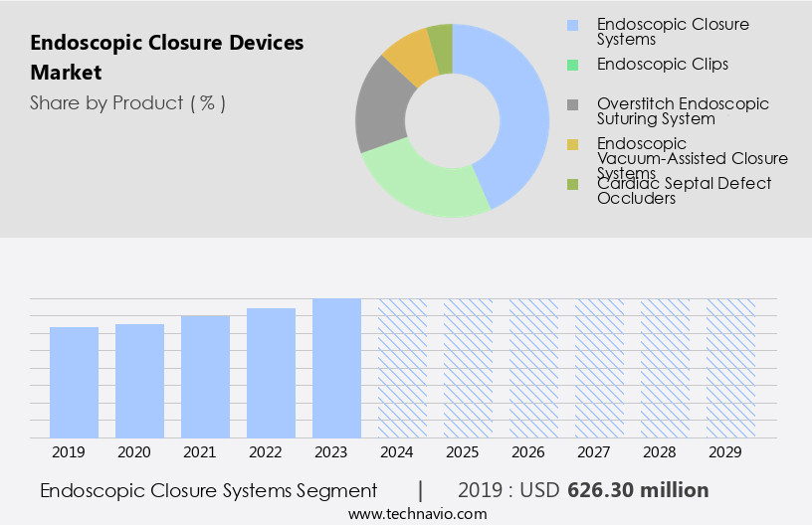Select the yellow donut chart segment
This screenshot has height=525, width=812.
(408, 58)
